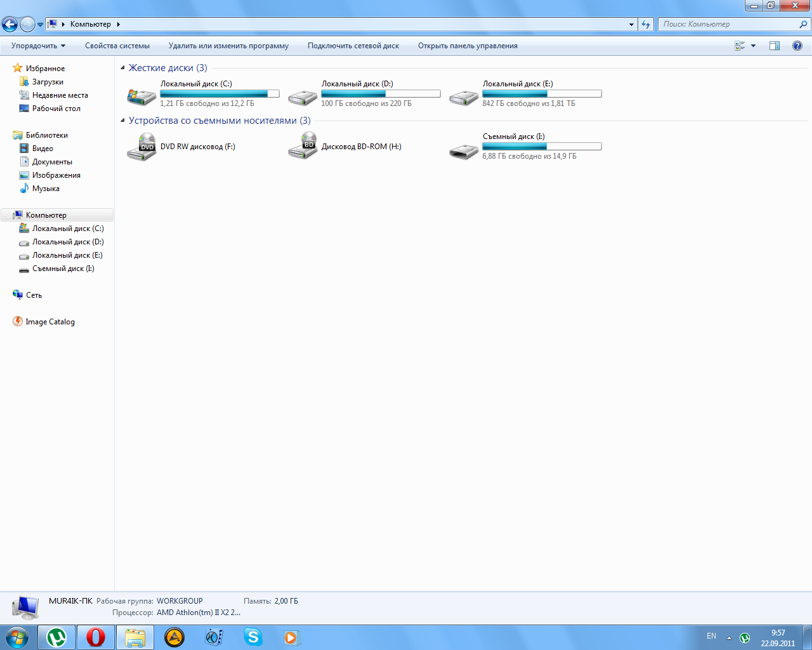
Task: Open the view options dropdown arrow
Action: (x=753, y=46)
